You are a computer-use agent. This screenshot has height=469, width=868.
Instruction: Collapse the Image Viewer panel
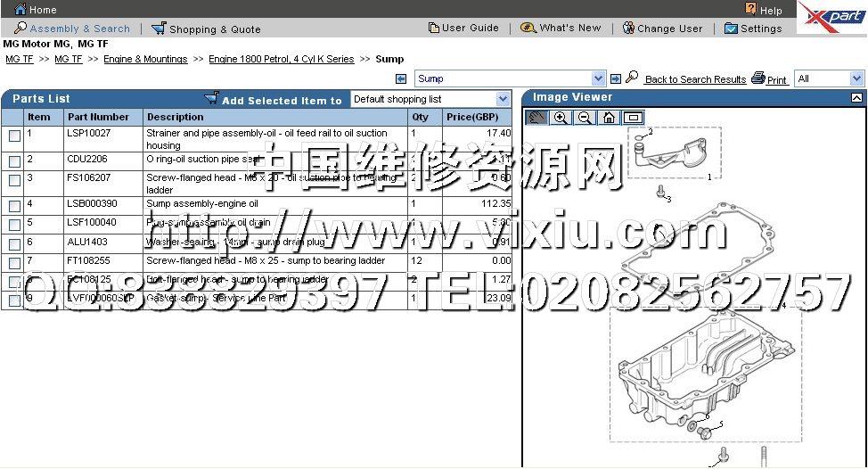click(856, 98)
